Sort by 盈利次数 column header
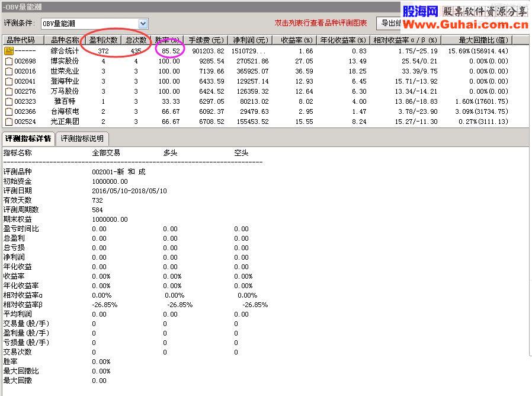The image size is (532, 396). pyautogui.click(x=103, y=40)
